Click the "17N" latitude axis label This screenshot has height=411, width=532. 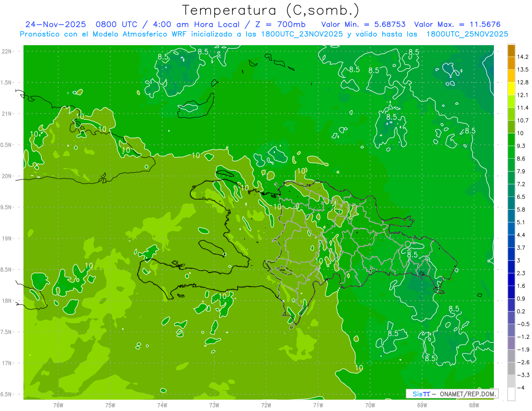click(x=7, y=363)
